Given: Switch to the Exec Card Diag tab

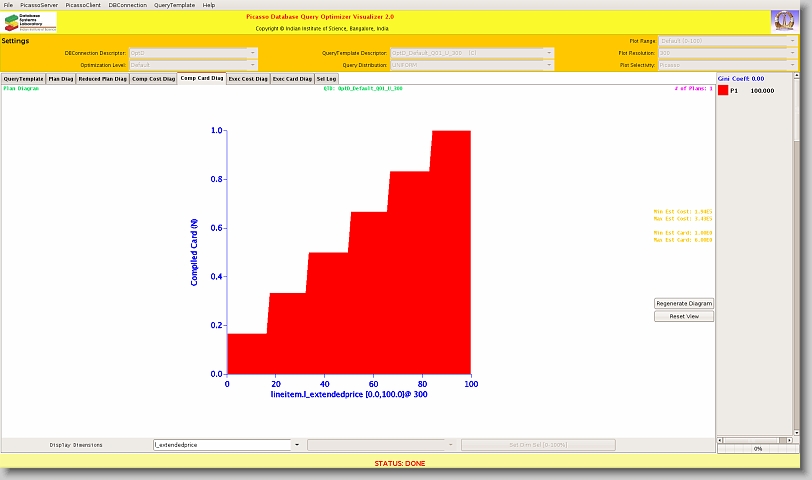Looking at the screenshot, I should (x=292, y=78).
